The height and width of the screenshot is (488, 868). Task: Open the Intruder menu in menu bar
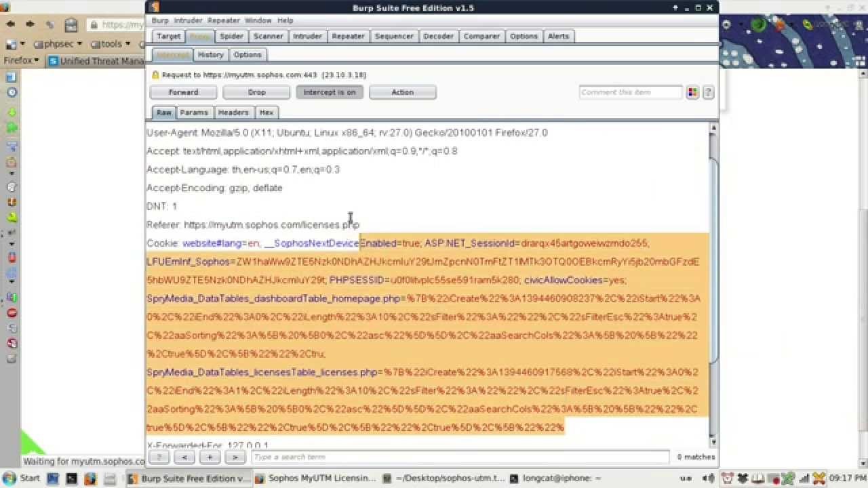pyautogui.click(x=189, y=21)
